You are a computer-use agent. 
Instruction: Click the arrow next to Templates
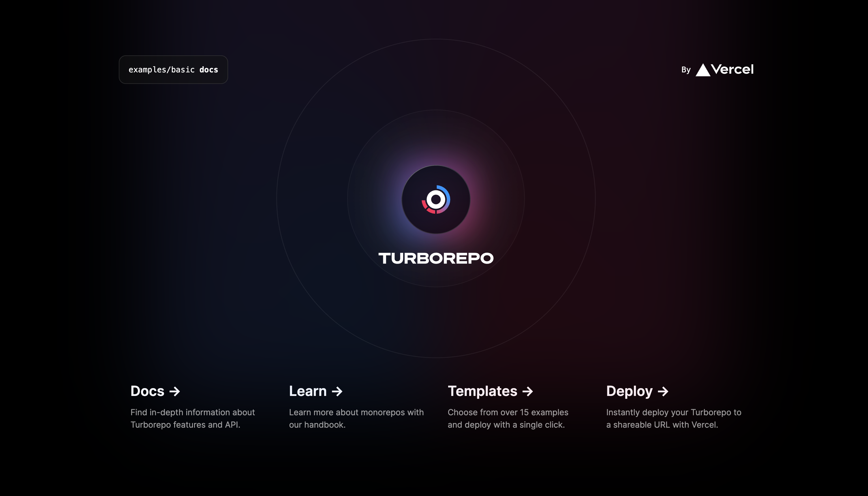pyautogui.click(x=528, y=391)
